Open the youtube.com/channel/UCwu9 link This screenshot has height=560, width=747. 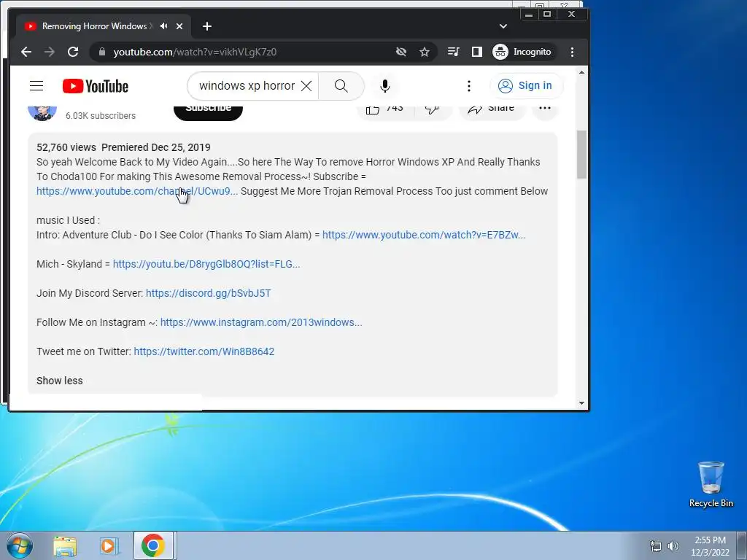coord(137,191)
